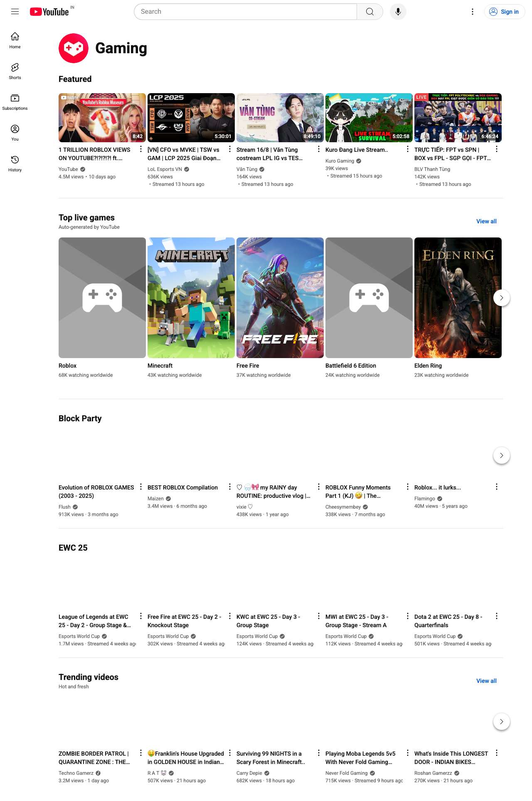Viewport: 532px width, 801px height.
Task: Open the Kuro Gaming channel link
Action: pyautogui.click(x=340, y=161)
